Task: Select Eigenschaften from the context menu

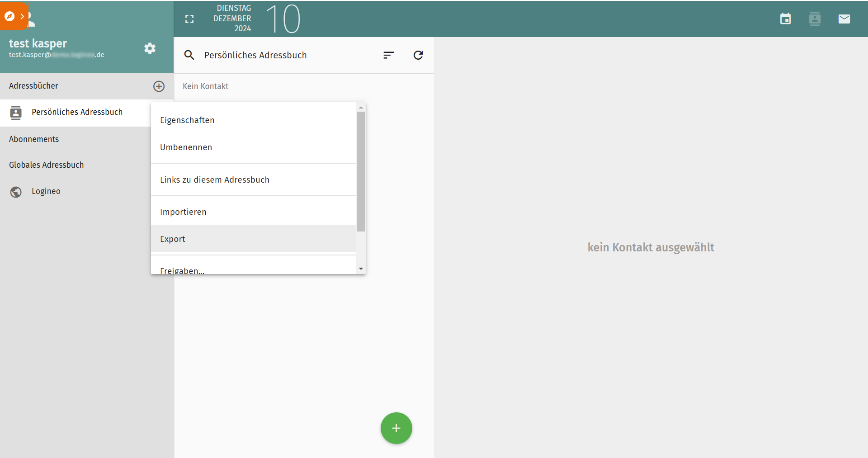Action: pyautogui.click(x=187, y=120)
